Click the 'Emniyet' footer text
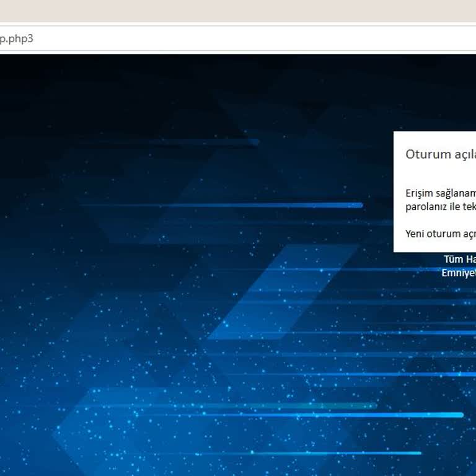This screenshot has height=476, width=476. 459,273
